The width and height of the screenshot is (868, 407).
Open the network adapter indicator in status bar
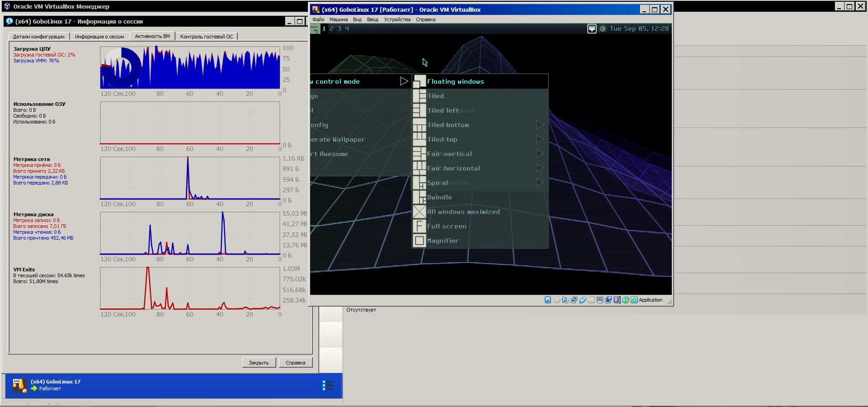[x=574, y=300]
